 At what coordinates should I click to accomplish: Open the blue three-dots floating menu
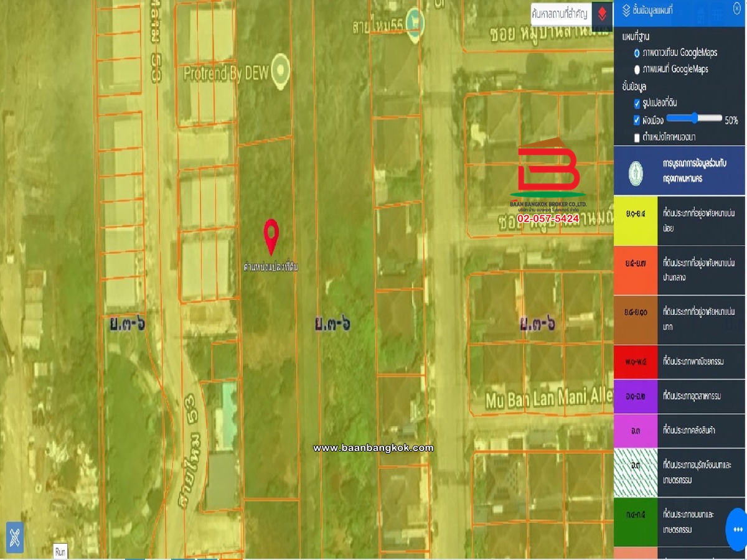tap(738, 530)
